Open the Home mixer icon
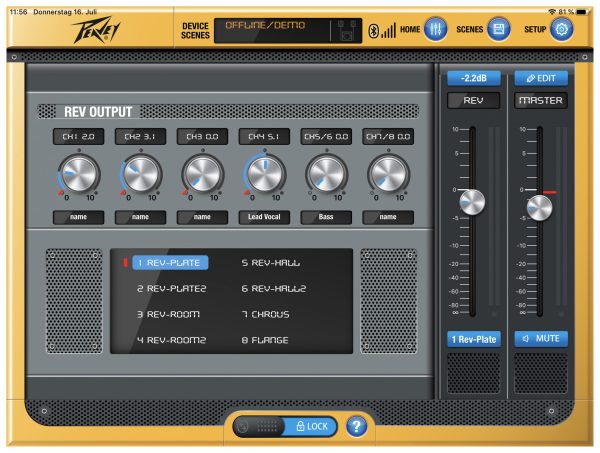Screen dimensions: 600x453 click(435, 29)
